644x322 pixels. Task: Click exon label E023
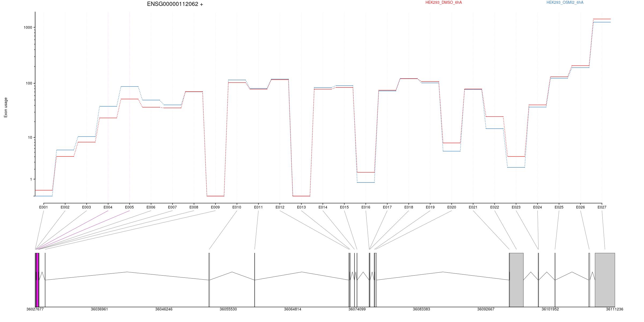(516, 207)
